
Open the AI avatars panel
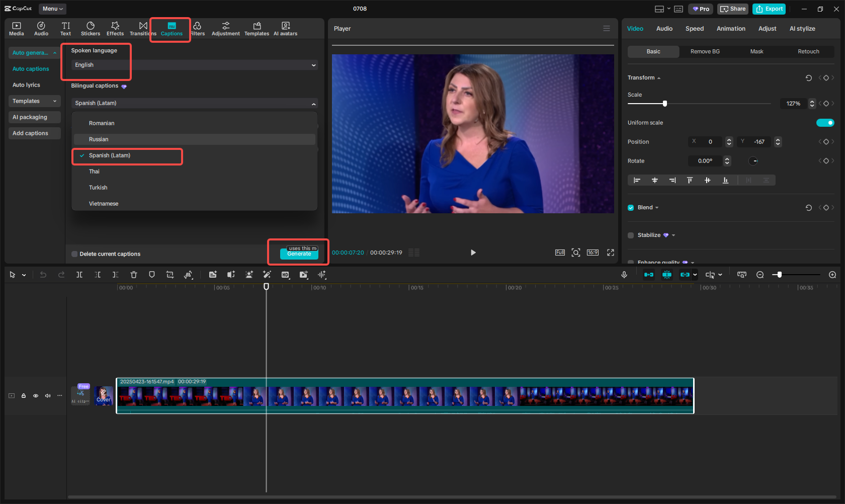[x=285, y=29]
